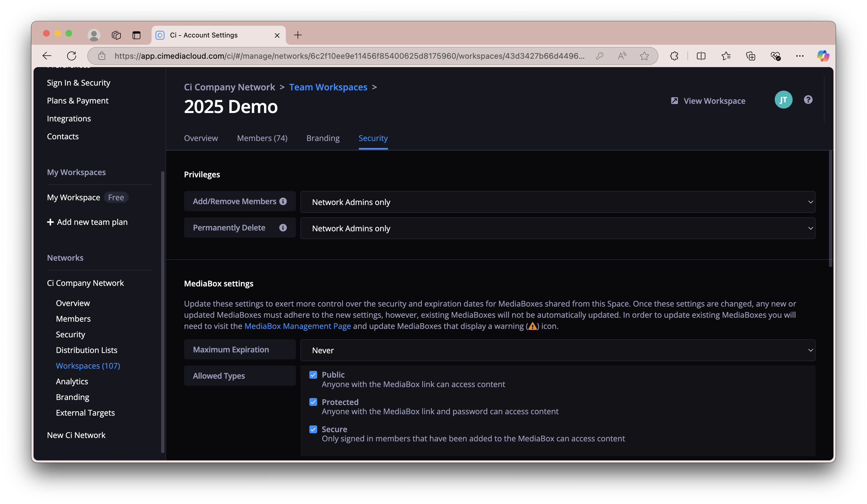867x504 pixels.
Task: Open Sign In & Security settings
Action: click(78, 83)
